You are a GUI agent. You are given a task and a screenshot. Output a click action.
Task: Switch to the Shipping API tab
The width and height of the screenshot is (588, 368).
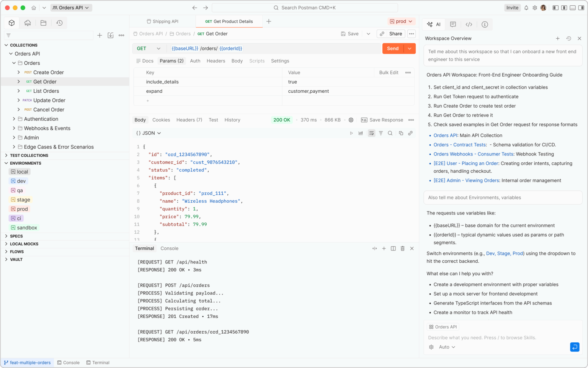pyautogui.click(x=162, y=21)
